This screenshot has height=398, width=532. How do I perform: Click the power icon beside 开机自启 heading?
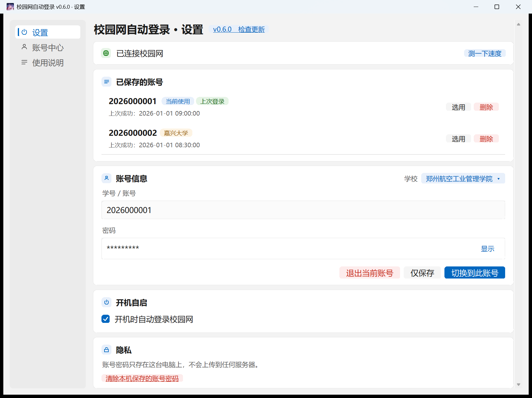107,302
